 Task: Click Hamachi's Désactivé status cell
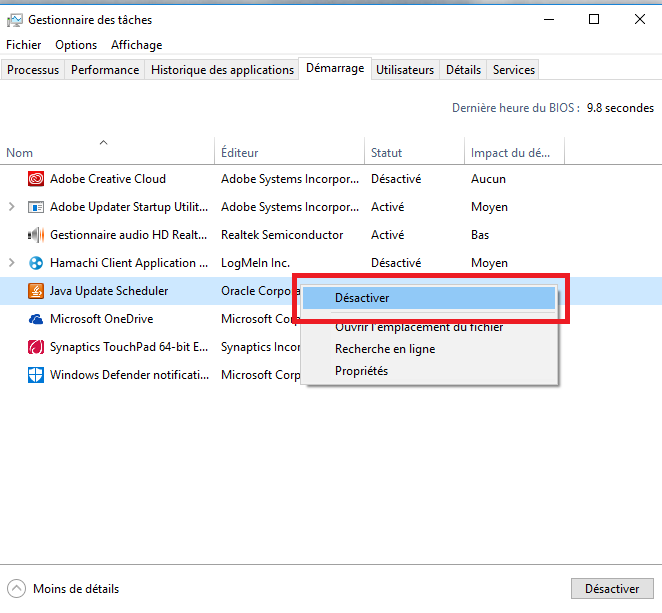[396, 263]
